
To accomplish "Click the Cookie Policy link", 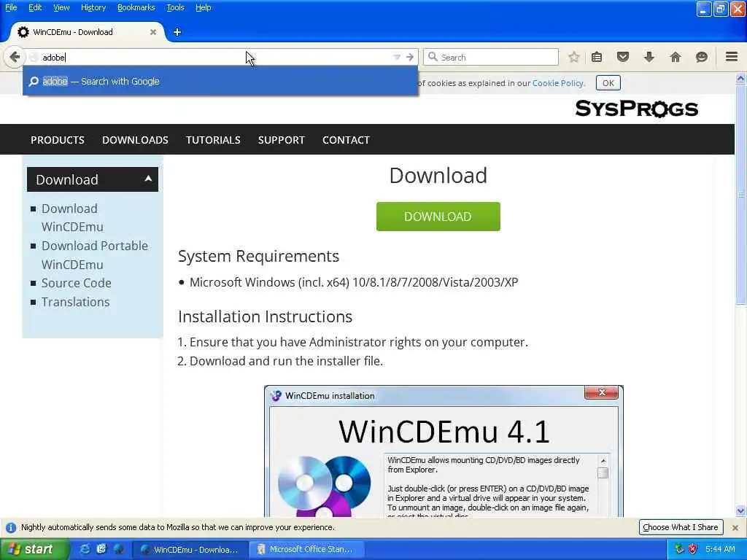I will click(558, 83).
